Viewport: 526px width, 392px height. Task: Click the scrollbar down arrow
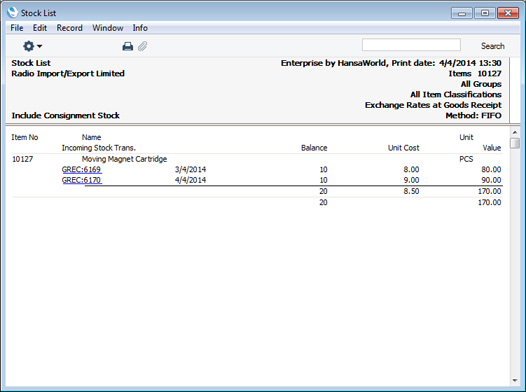[x=515, y=380]
